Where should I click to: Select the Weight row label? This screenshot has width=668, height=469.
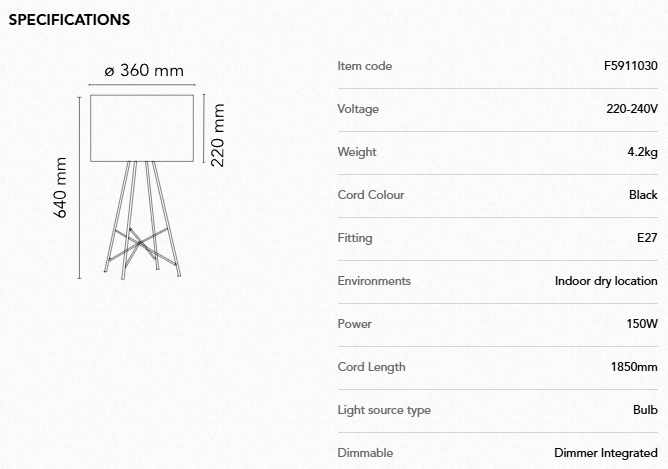357,152
